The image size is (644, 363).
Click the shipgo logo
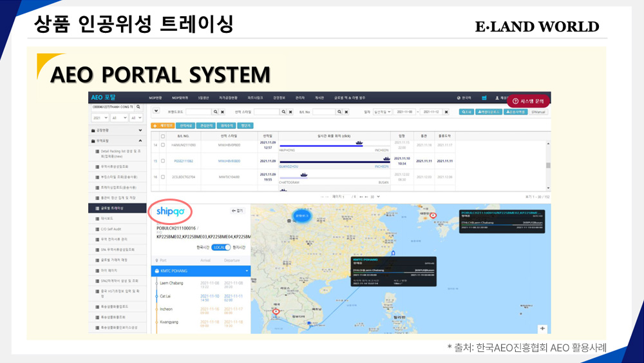pyautogui.click(x=170, y=211)
